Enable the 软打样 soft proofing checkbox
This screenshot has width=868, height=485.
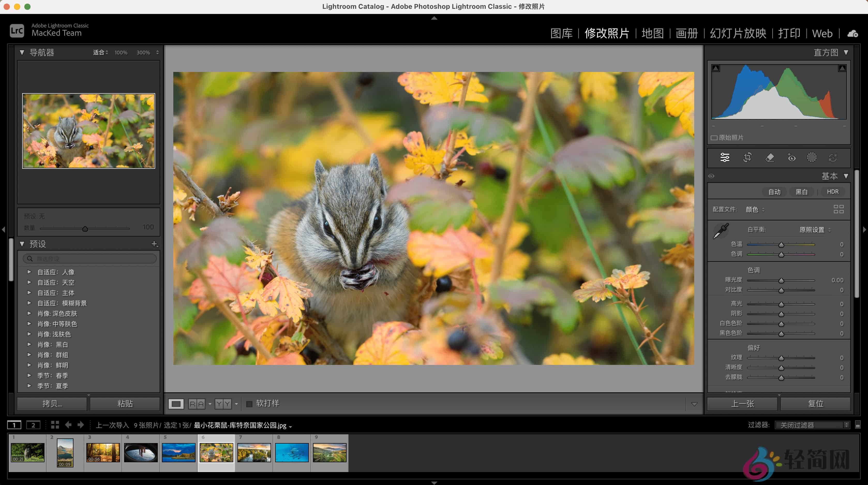pyautogui.click(x=249, y=403)
